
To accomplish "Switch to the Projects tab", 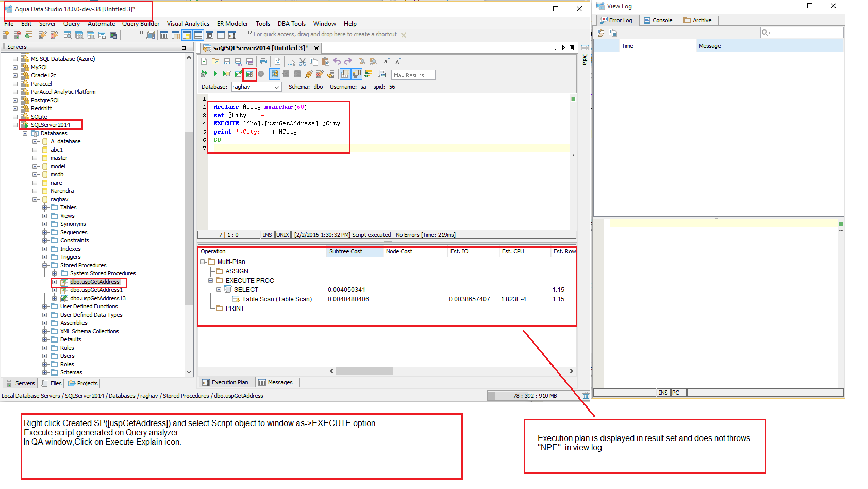I will (x=83, y=383).
